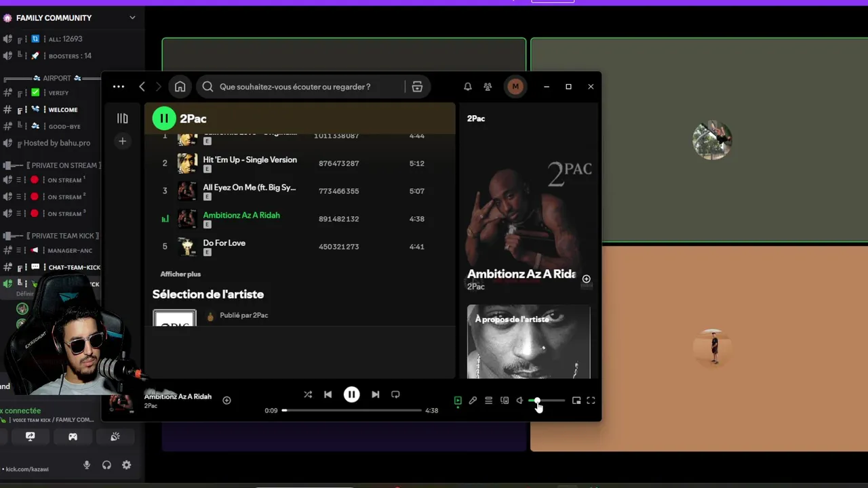
Task: Open the Spotify Home page
Action: (x=180, y=87)
